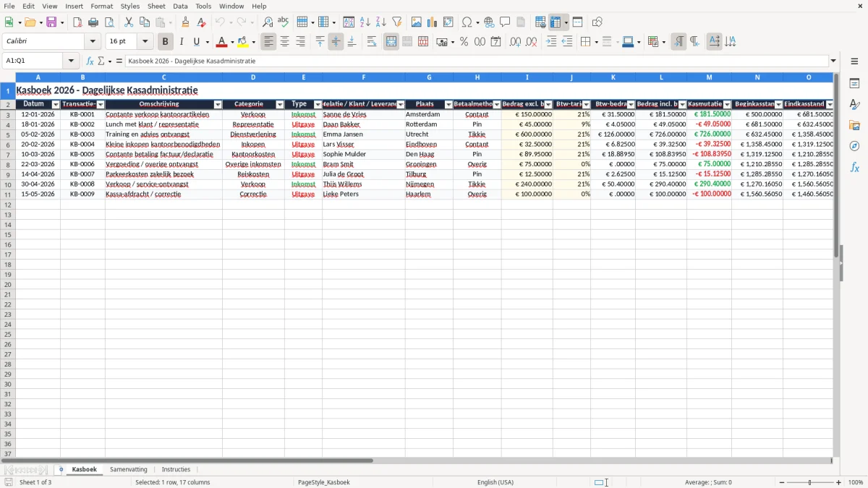
Task: Activate Clone Formatting paintbrush
Action: click(x=186, y=22)
